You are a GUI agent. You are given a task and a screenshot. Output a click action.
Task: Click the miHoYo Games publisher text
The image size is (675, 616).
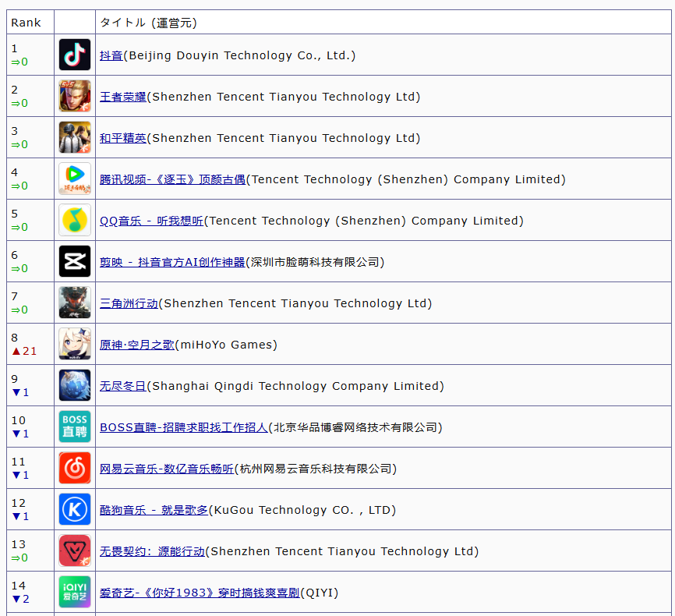227,345
